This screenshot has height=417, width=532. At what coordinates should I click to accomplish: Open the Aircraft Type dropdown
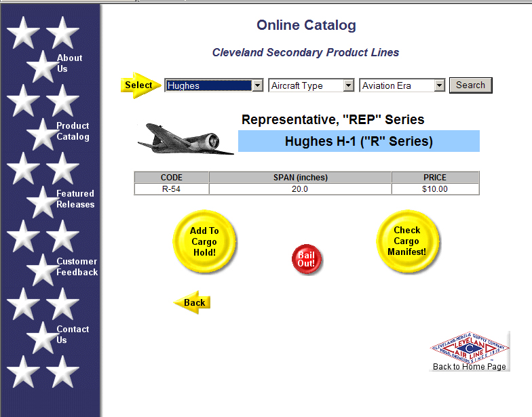point(311,85)
